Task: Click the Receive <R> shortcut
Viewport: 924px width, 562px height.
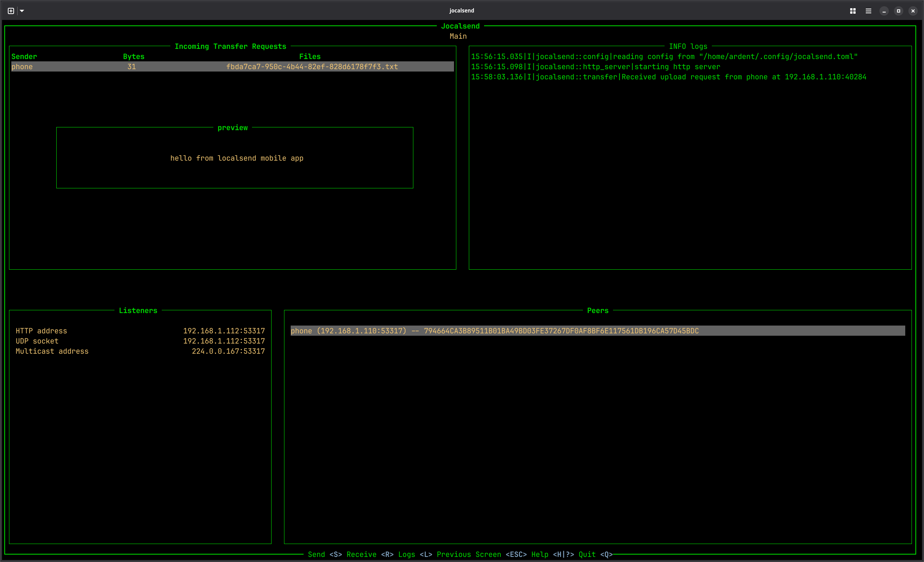Action: pyautogui.click(x=370, y=555)
